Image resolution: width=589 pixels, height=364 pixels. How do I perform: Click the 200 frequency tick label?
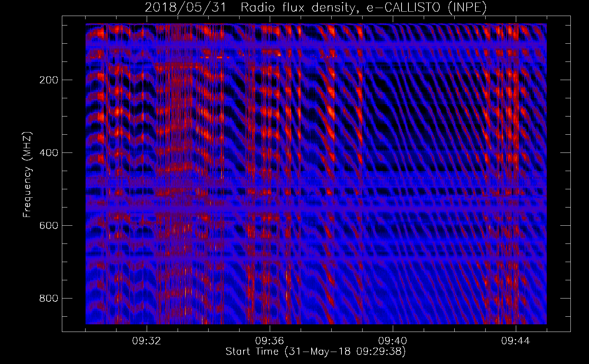(x=49, y=80)
